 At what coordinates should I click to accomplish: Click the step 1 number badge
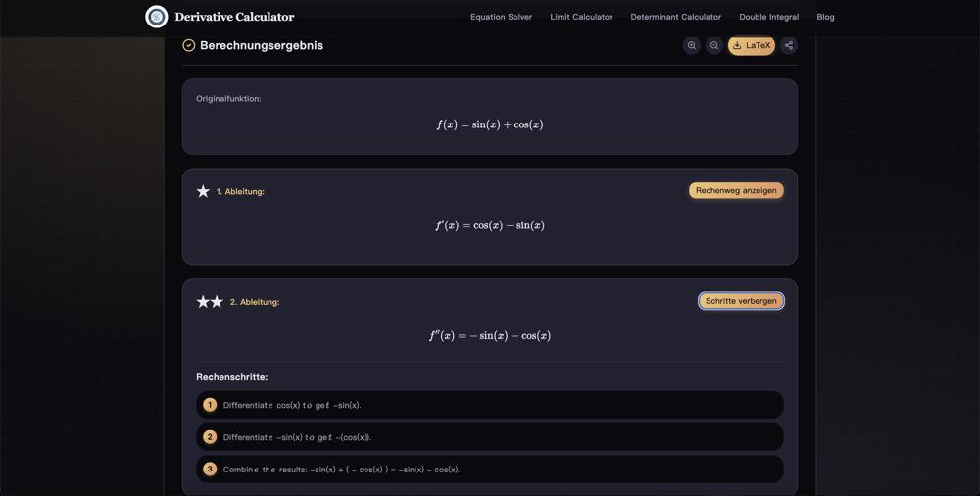point(210,405)
